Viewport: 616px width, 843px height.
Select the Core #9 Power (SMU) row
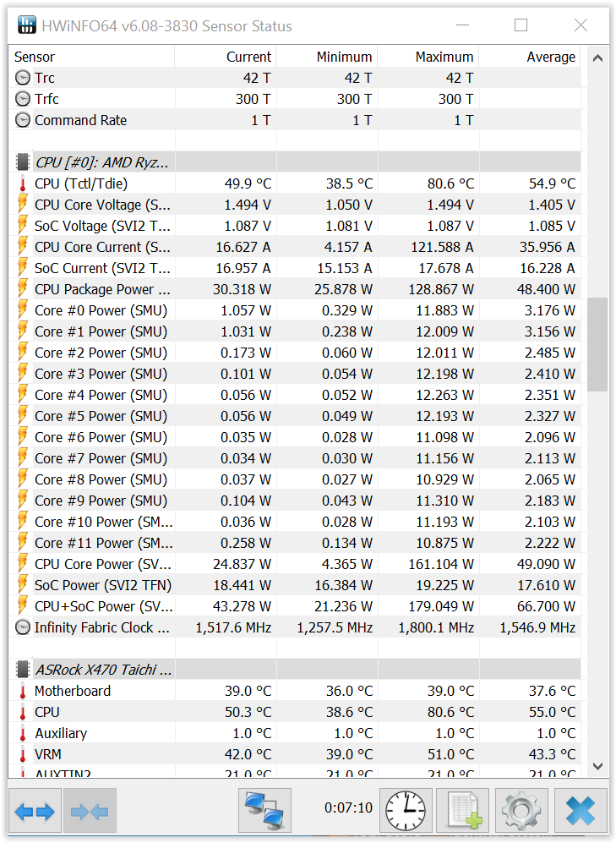[x=295, y=501]
